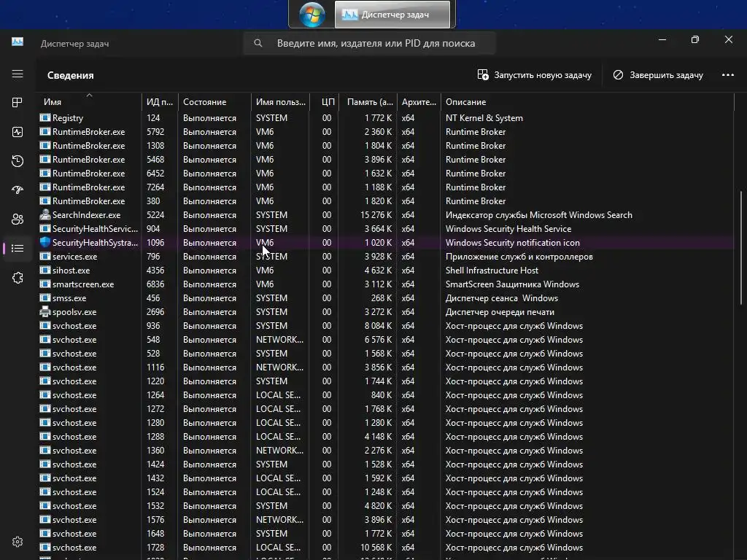Click the services.exe process icon
Image resolution: width=747 pixels, height=560 pixels.
point(44,256)
